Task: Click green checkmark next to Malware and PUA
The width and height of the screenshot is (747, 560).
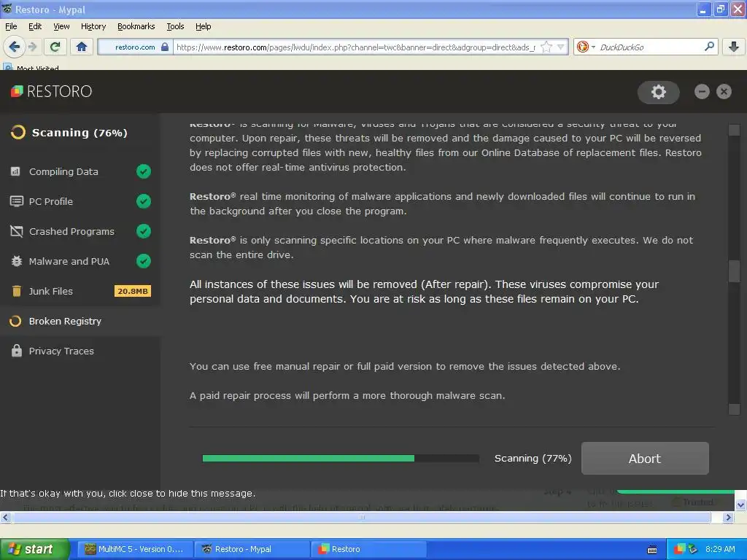Action: (144, 261)
